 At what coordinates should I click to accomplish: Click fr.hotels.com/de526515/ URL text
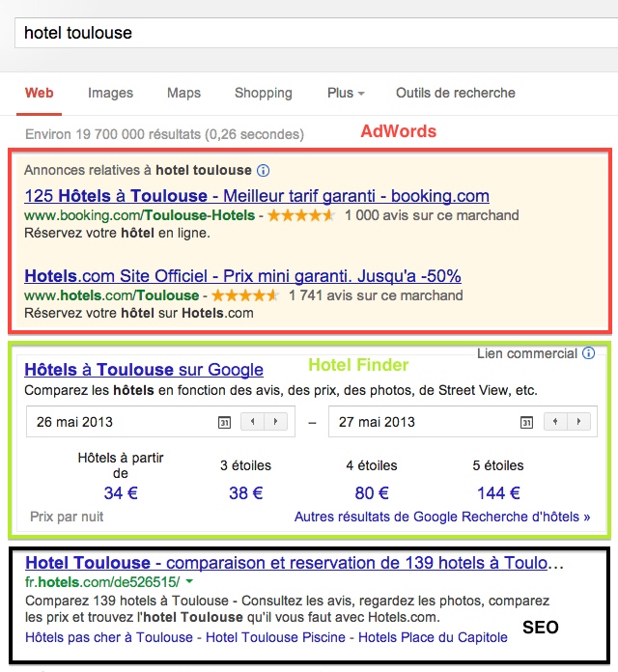pos(102,582)
